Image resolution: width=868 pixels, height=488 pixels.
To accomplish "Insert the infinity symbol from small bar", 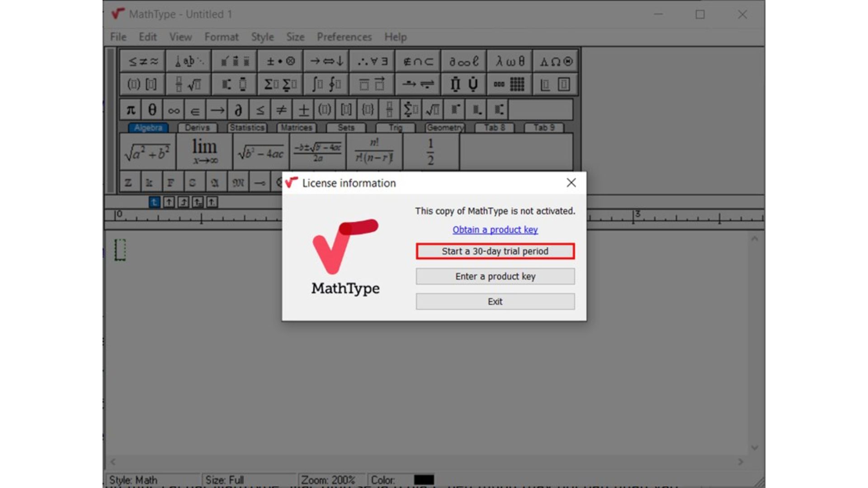I will 174,110.
